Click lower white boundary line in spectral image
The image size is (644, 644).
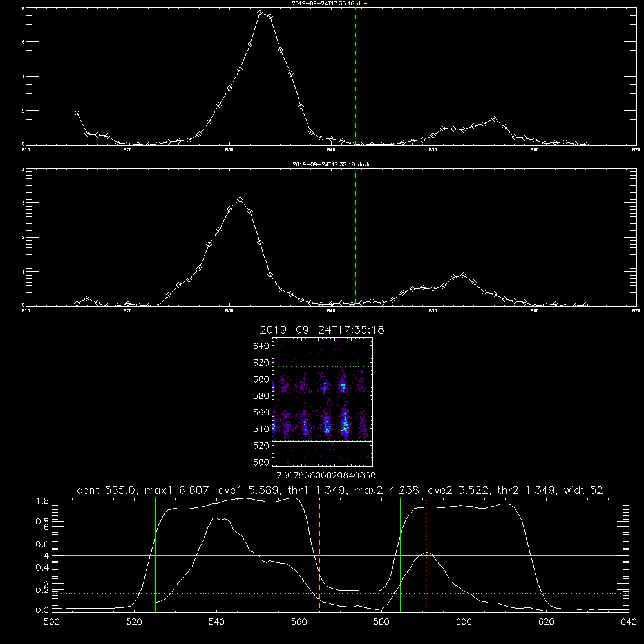coord(323,441)
